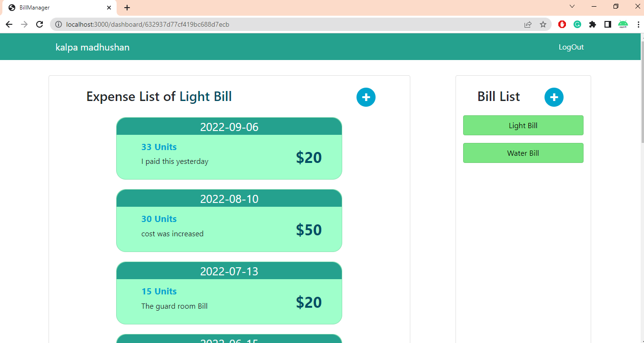Screen dimensions: 644x343
Task: Select the Water Bill button
Action: click(x=523, y=153)
